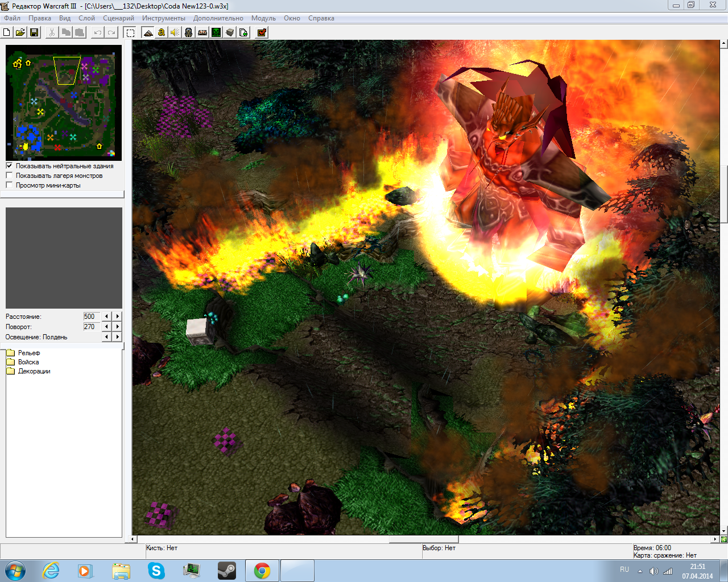Viewport: 728px width, 582px height.
Task: Open the 'Слой' menu
Action: [86, 18]
